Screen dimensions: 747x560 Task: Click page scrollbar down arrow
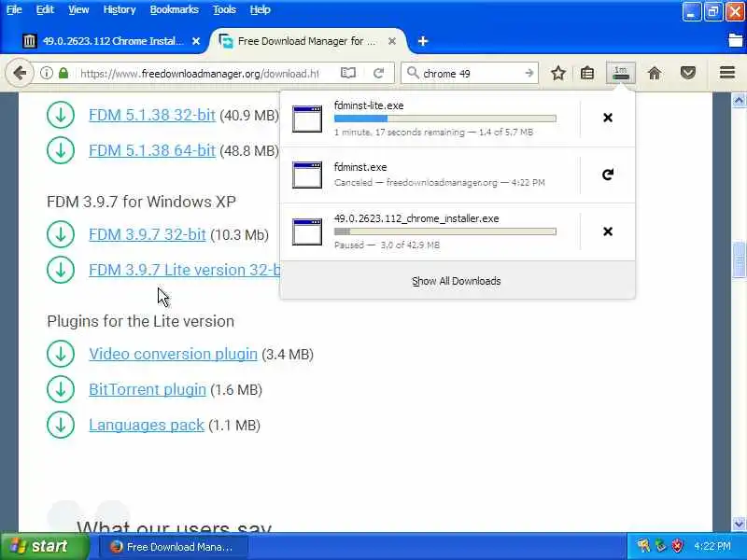tap(739, 525)
